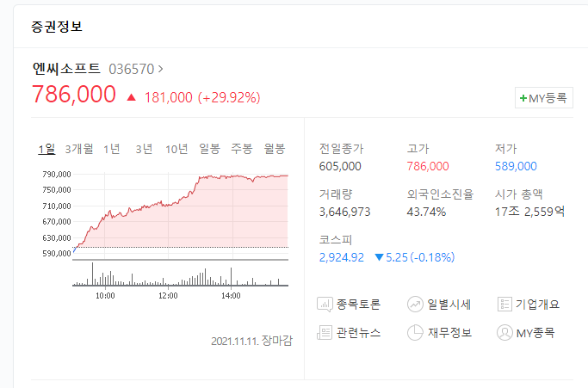
Task: Switch to the 3개월 chart tab
Action: pos(78,149)
